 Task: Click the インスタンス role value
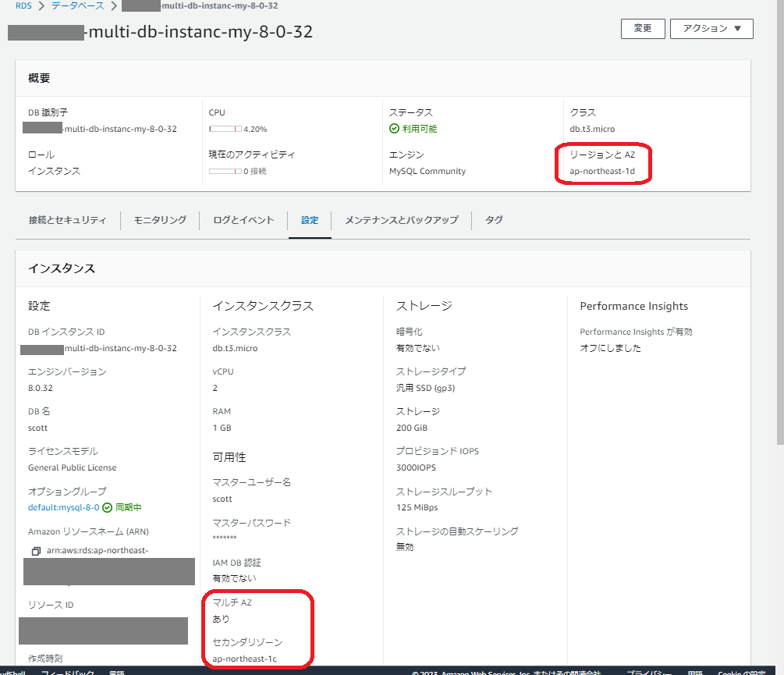54,171
